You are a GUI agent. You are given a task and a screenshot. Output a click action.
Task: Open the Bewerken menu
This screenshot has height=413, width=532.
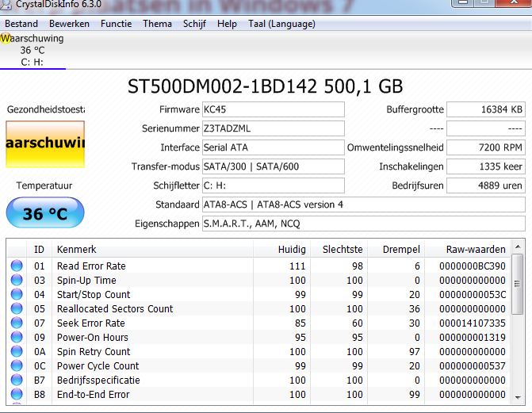69,24
